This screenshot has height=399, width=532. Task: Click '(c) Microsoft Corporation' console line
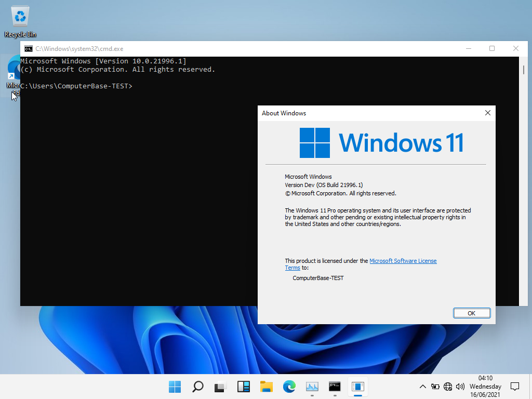(x=118, y=70)
